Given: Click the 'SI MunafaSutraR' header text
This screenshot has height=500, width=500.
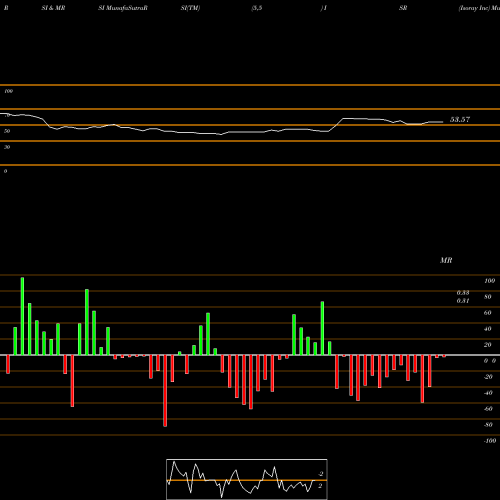Looking at the screenshot, I should click(123, 8).
